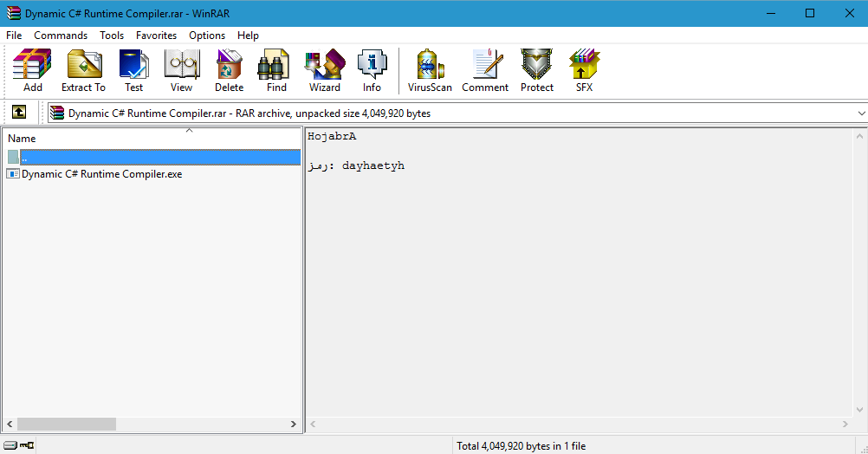
Task: Show archive Info
Action: (x=372, y=69)
